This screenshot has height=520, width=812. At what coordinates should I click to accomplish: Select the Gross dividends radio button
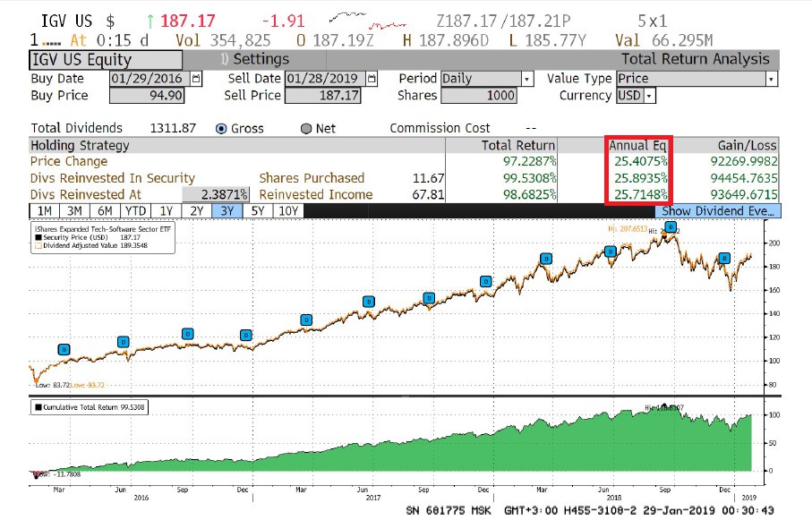pyautogui.click(x=221, y=129)
